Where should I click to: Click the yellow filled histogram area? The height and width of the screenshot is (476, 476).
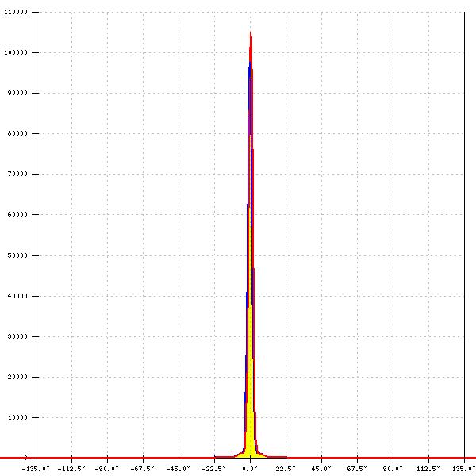[x=250, y=394]
